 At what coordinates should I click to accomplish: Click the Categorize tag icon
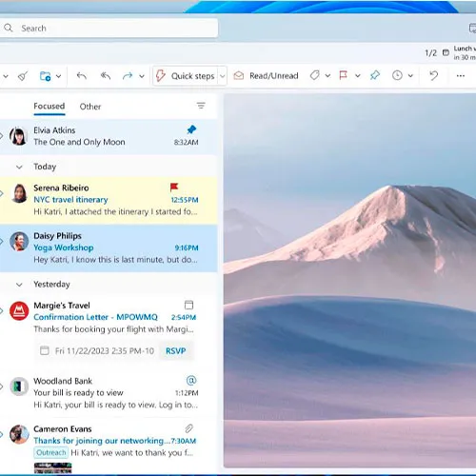[x=314, y=75]
